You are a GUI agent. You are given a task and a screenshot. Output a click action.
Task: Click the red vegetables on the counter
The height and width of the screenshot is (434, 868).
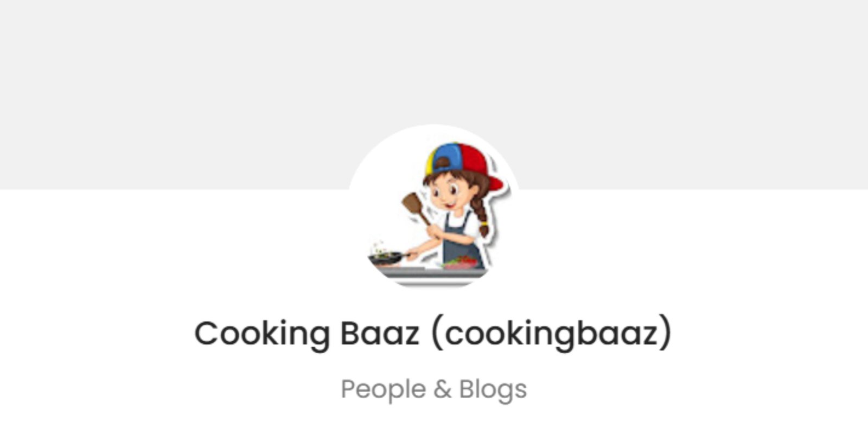tap(461, 263)
